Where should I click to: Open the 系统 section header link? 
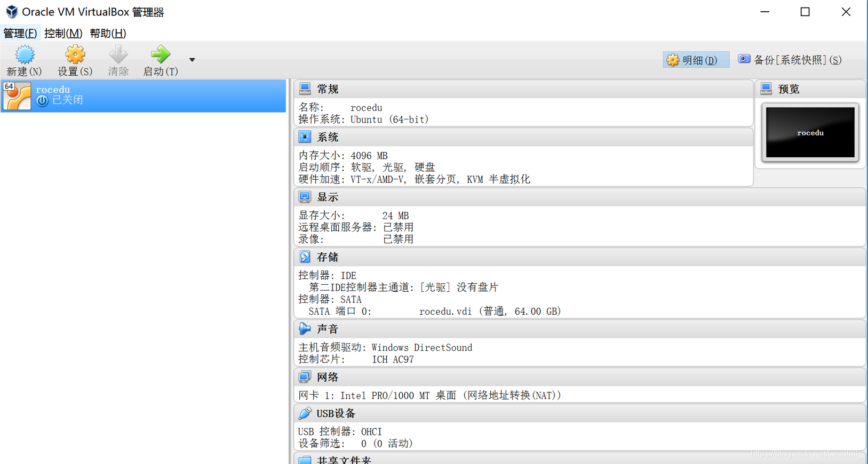coord(328,137)
